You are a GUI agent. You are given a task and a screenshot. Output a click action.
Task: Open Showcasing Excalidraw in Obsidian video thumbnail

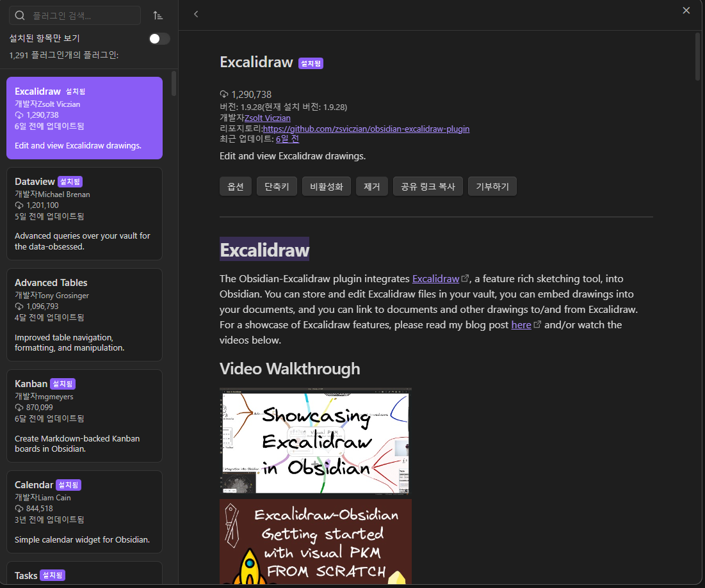point(316,441)
